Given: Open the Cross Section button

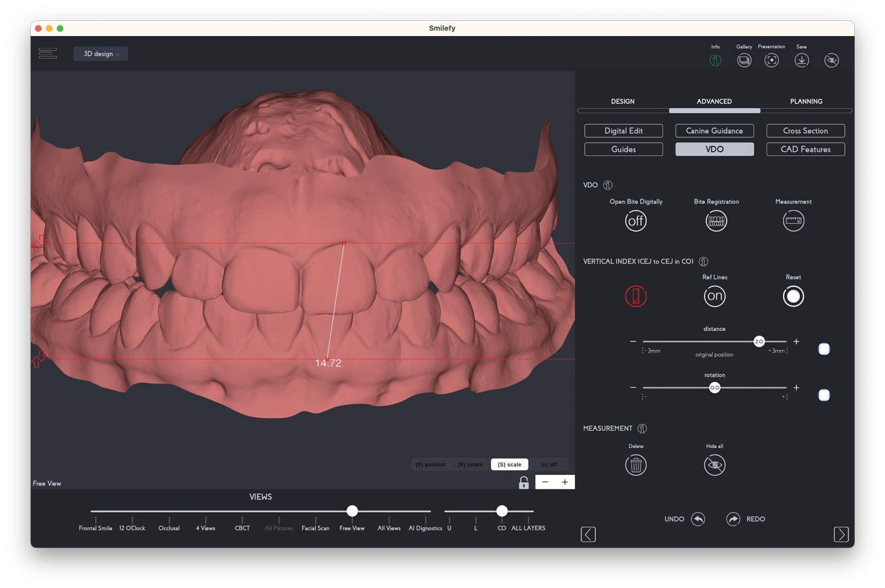Looking at the screenshot, I should point(805,131).
